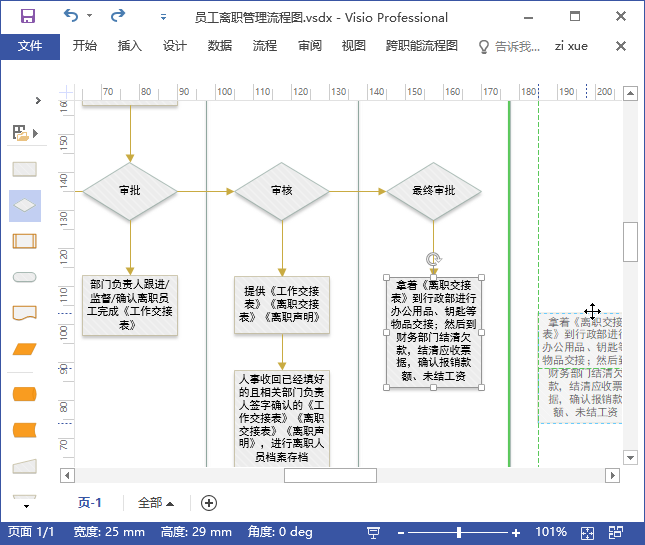Select the 页-1 page tab
This screenshot has width=645, height=545.
tap(90, 503)
